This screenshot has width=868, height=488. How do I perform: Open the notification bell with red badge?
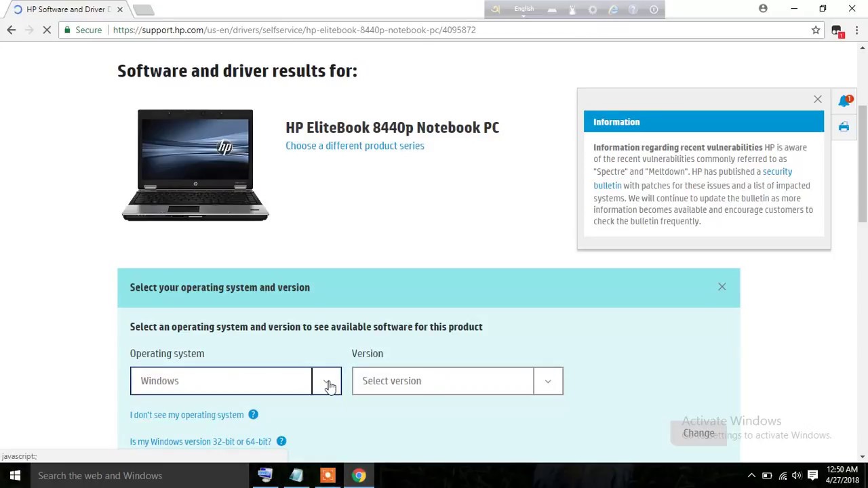tap(844, 101)
